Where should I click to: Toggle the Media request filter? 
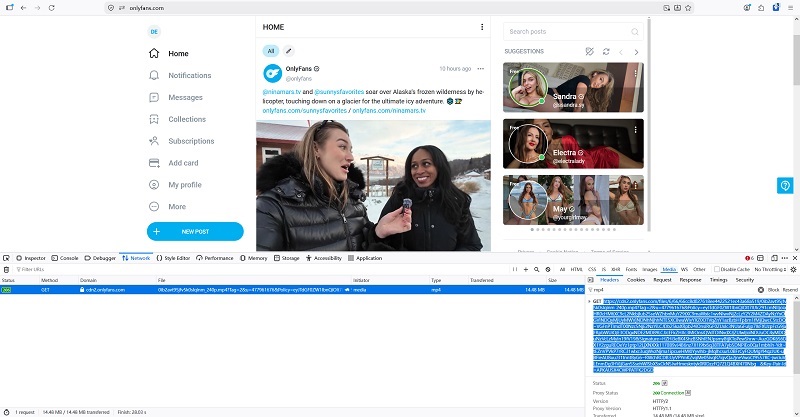tap(669, 269)
